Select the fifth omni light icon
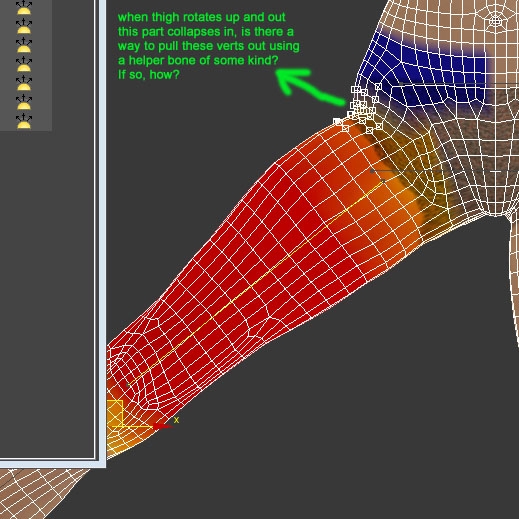 click(x=24, y=83)
